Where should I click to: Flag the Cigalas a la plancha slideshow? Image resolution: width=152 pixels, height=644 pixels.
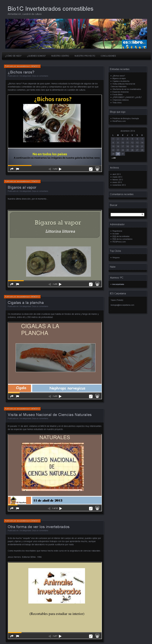pos(17,396)
